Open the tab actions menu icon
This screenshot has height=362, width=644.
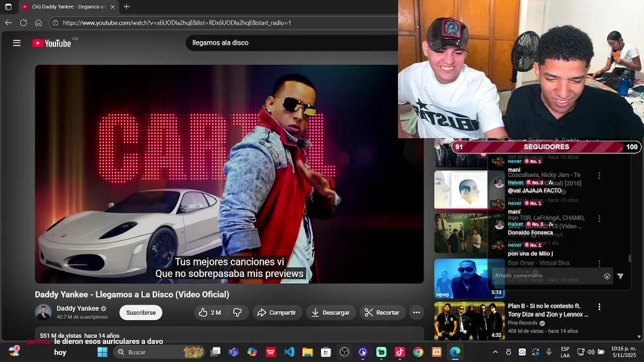click(x=8, y=7)
